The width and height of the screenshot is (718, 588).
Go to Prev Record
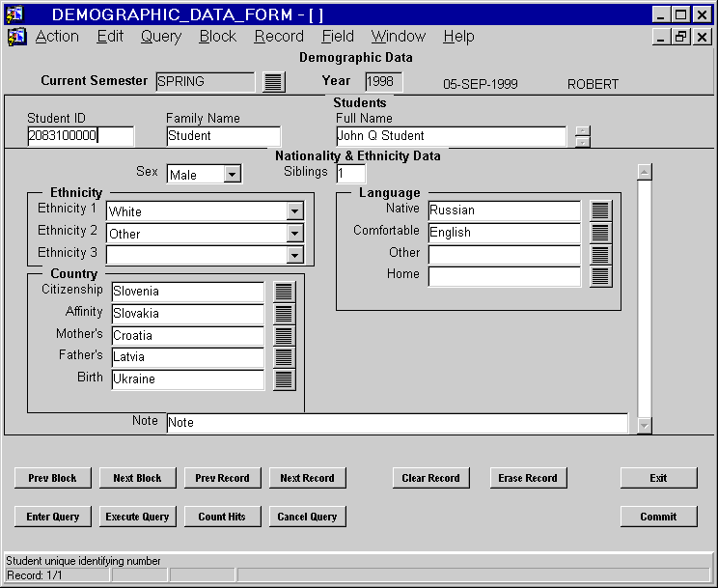coord(223,478)
